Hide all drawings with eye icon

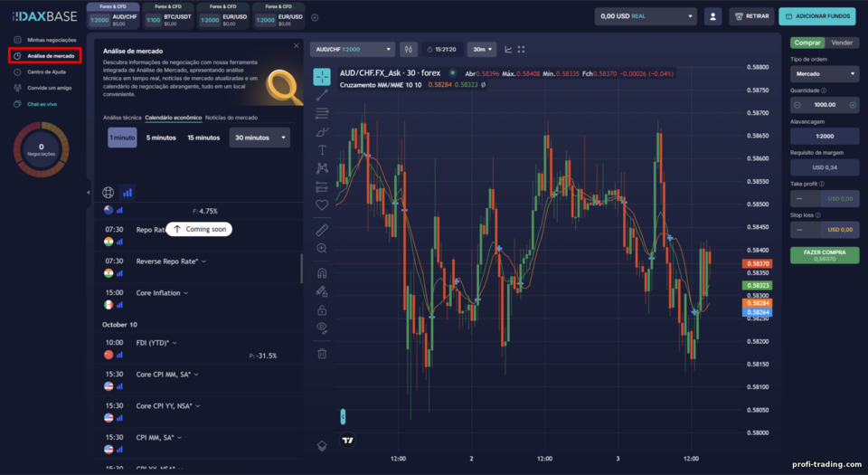point(322,328)
